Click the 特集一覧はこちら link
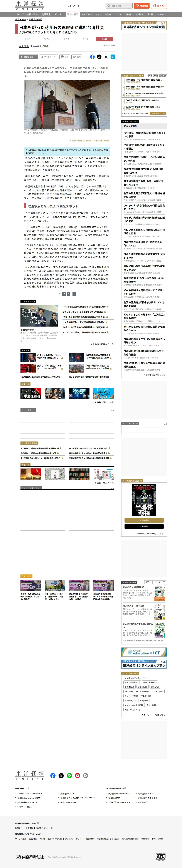The image size is (182, 868). [104, 402]
